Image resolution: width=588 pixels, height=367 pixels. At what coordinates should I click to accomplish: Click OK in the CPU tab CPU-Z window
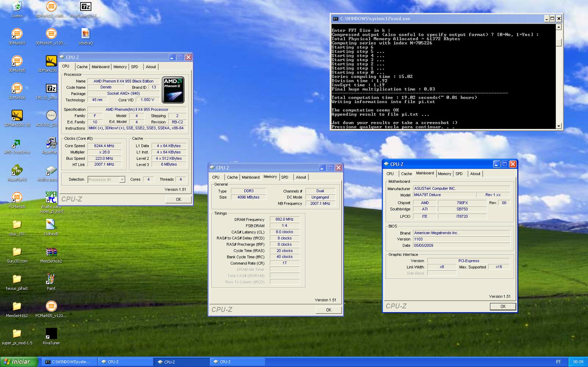point(179,200)
